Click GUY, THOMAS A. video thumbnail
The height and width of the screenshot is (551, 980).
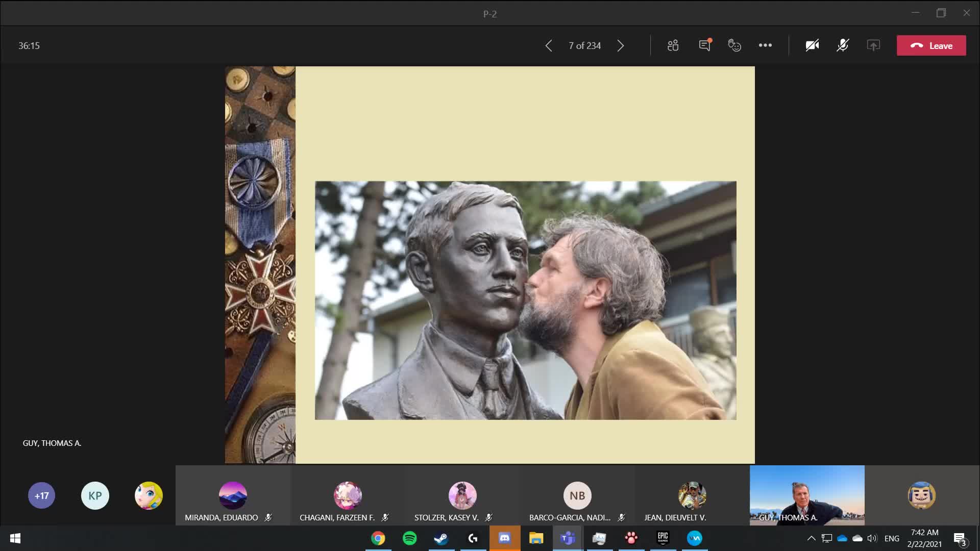pos(806,495)
